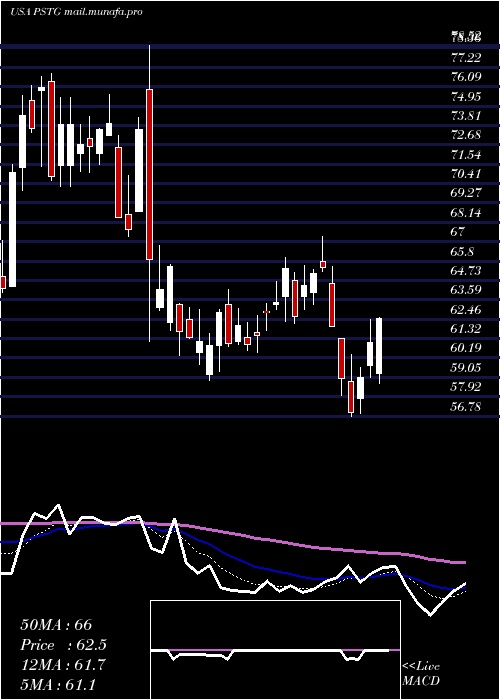Select the 60.19 price axis label
Screen dimensions: 500x700
coord(466,348)
